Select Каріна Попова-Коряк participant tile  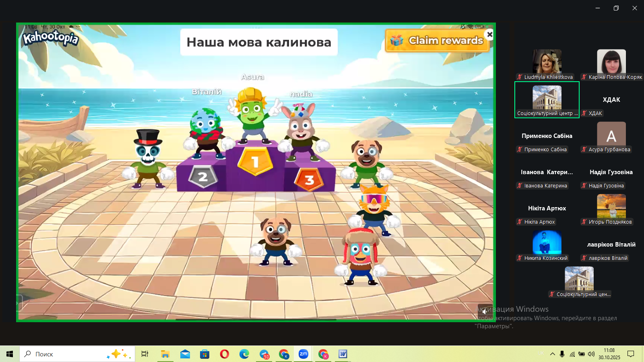click(611, 62)
